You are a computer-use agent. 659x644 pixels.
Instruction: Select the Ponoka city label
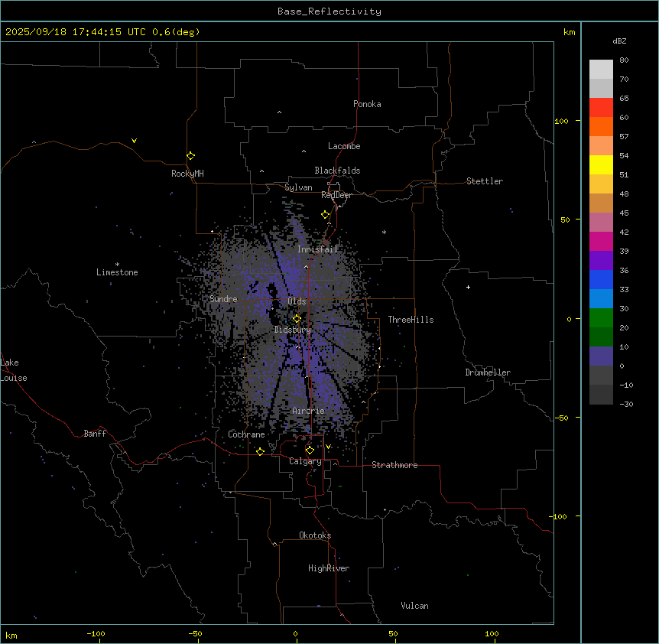[367, 104]
